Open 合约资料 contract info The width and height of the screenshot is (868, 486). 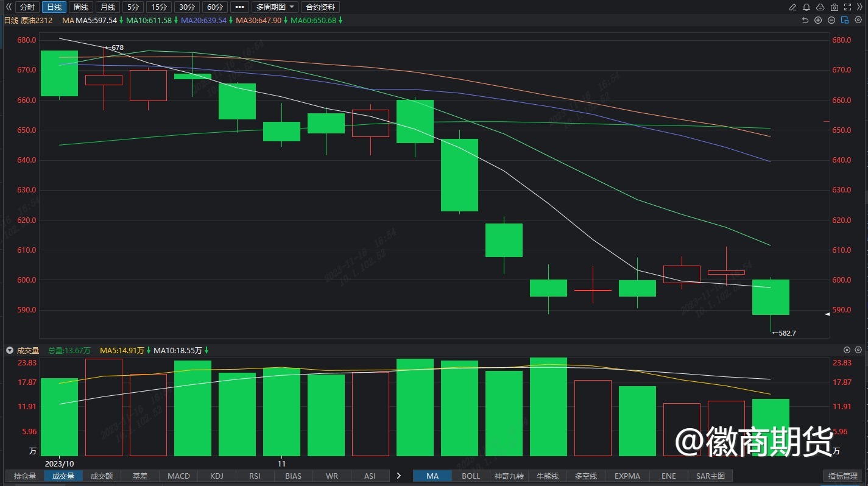click(x=320, y=7)
